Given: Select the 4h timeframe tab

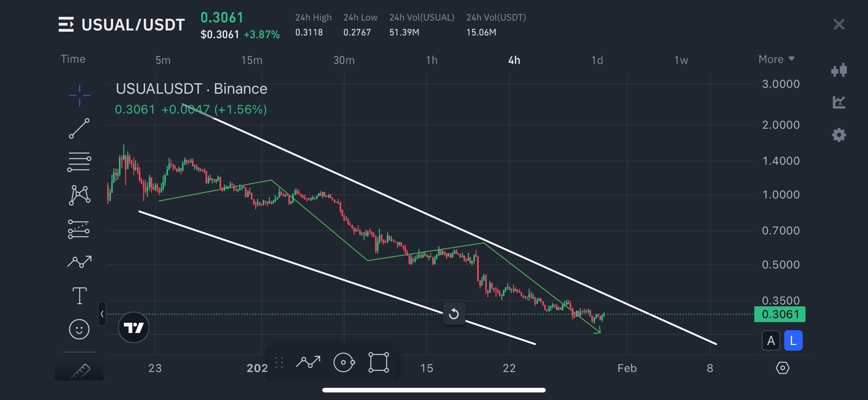Looking at the screenshot, I should click(514, 60).
